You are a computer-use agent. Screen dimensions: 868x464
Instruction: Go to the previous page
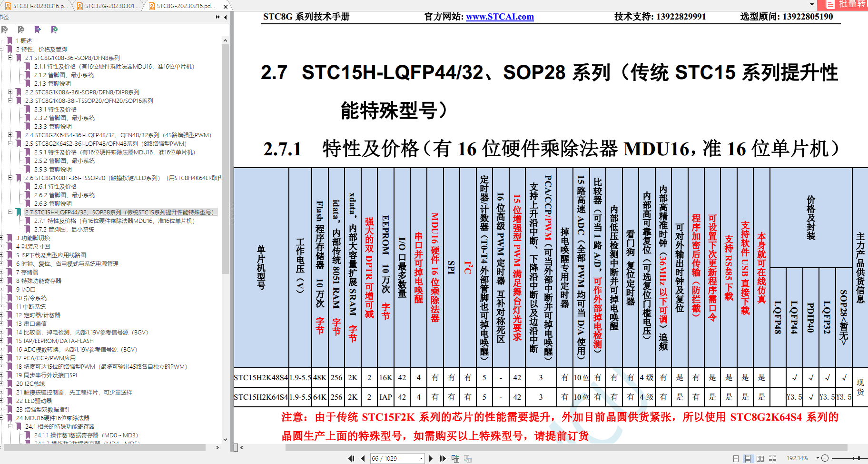(363, 458)
